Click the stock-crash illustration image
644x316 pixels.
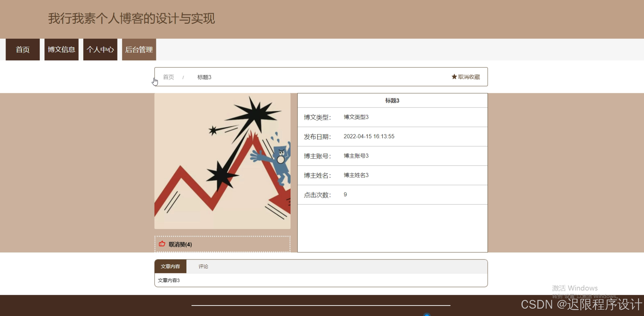222,161
